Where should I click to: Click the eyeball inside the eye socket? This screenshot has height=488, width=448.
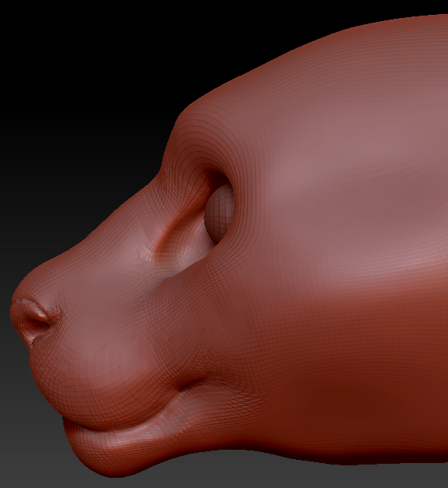point(219,212)
